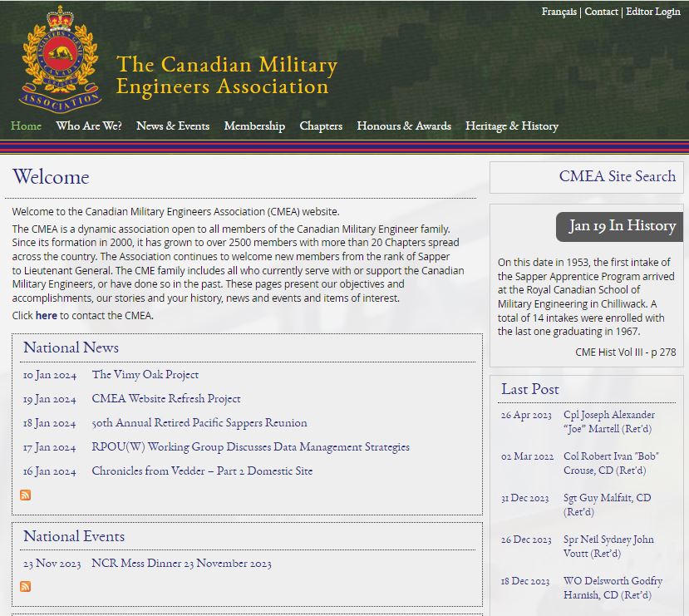Select the Home menu item
This screenshot has height=616, width=689.
(26, 126)
